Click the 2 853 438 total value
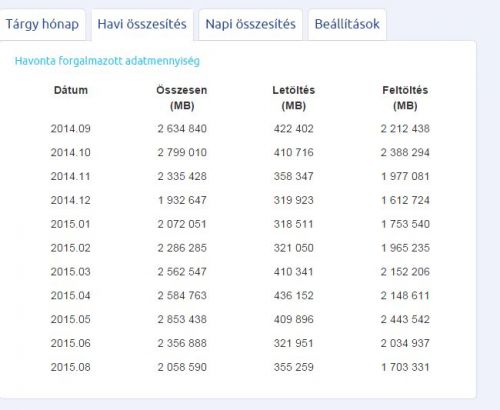The image size is (500, 410). point(182,319)
